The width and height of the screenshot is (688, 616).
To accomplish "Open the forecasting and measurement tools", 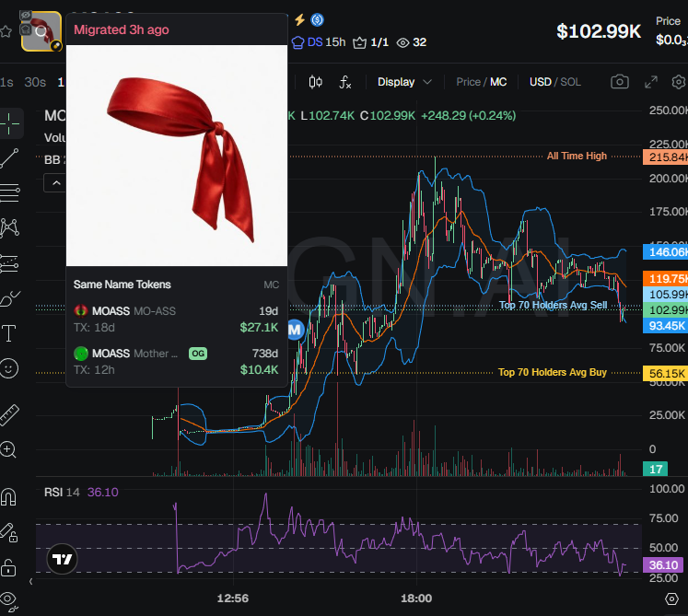I will click(9, 263).
